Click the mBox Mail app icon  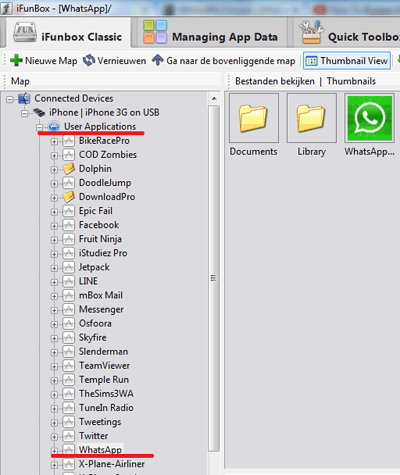(68, 295)
